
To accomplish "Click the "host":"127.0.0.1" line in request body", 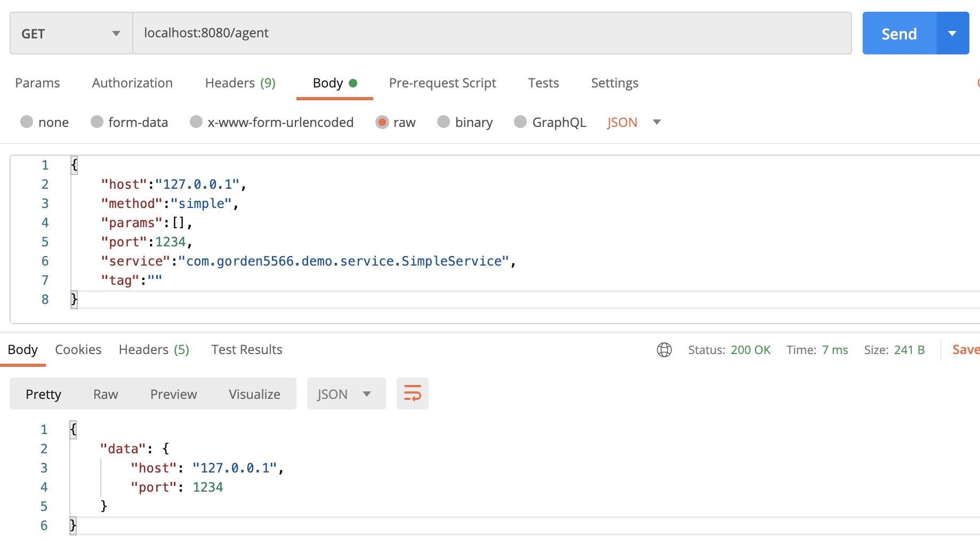I will 174,185.
